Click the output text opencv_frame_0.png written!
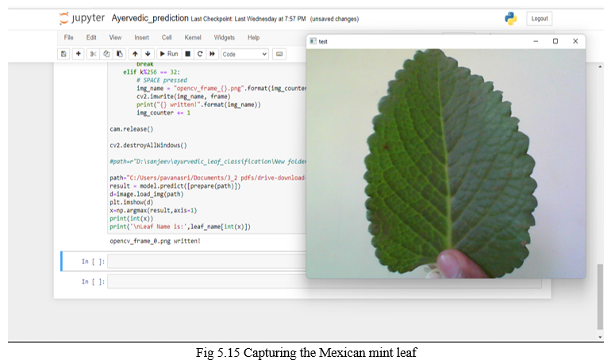Image resolution: width=615 pixels, height=364 pixels. point(155,241)
